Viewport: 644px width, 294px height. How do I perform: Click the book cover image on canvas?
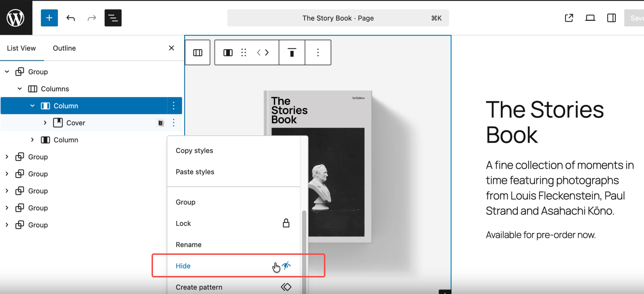(318, 167)
